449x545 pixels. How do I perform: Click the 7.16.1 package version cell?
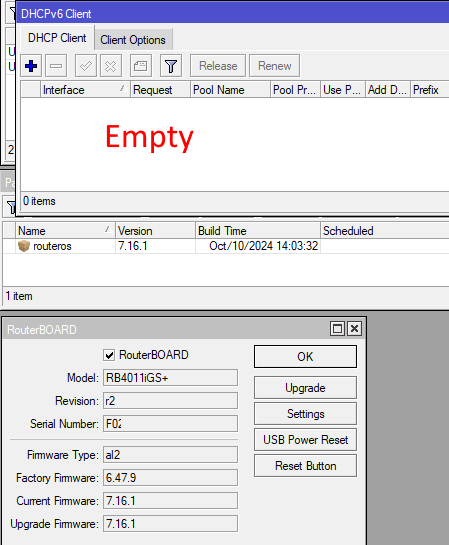(133, 246)
